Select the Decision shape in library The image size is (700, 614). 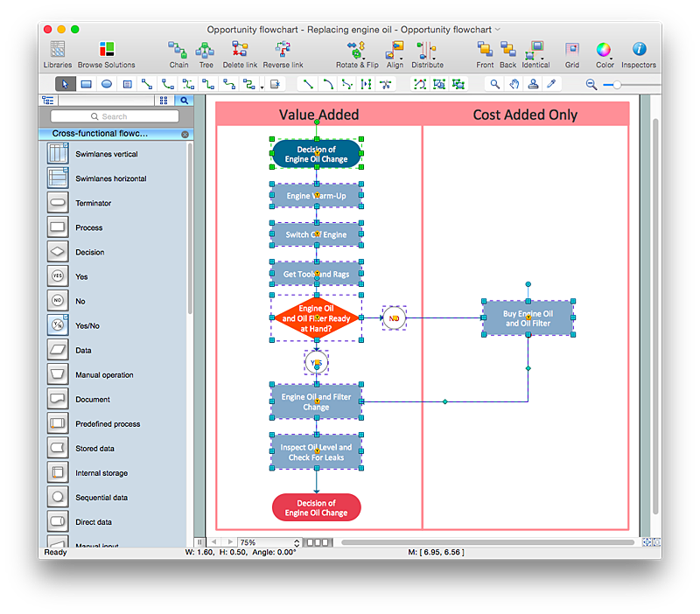click(x=58, y=252)
